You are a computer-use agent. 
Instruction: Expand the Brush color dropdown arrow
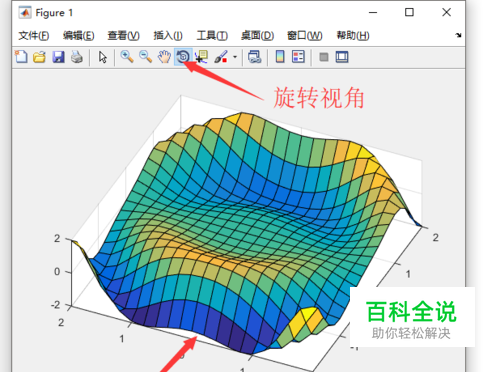(235, 57)
